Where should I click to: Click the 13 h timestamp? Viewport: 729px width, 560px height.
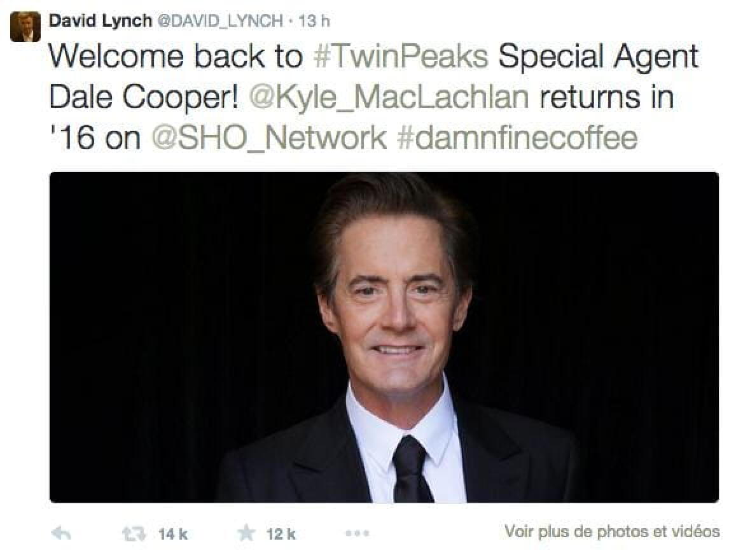(x=314, y=21)
